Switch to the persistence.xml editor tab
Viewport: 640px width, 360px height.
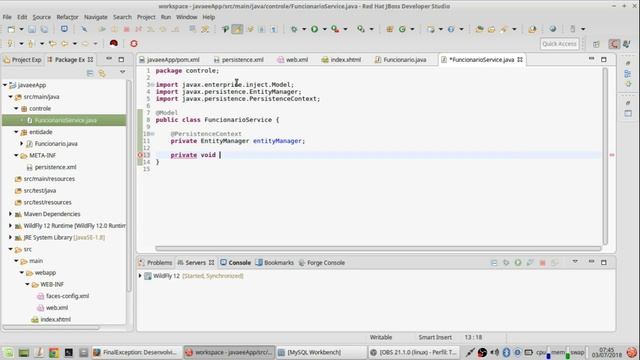coord(239,60)
